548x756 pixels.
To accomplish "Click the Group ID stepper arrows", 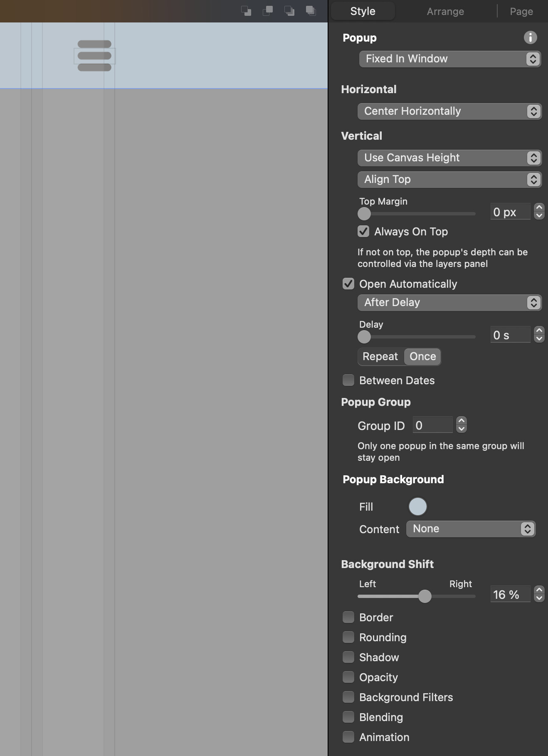I will click(462, 425).
